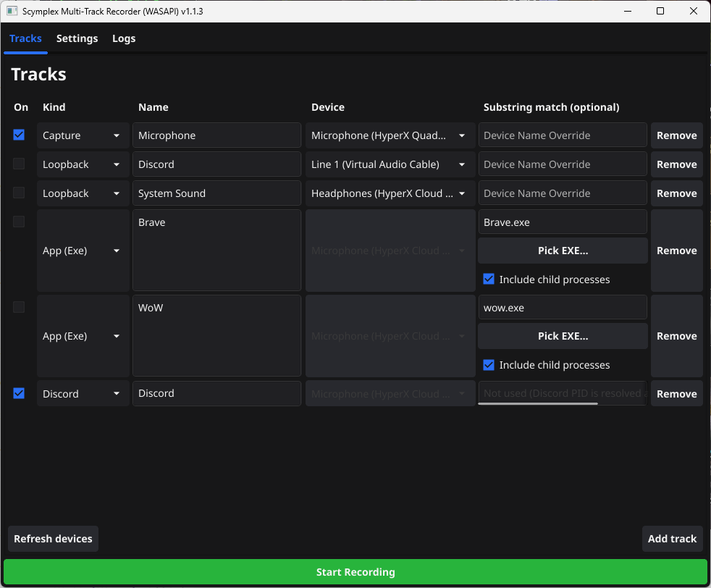Switch to the Logs tab

(124, 38)
